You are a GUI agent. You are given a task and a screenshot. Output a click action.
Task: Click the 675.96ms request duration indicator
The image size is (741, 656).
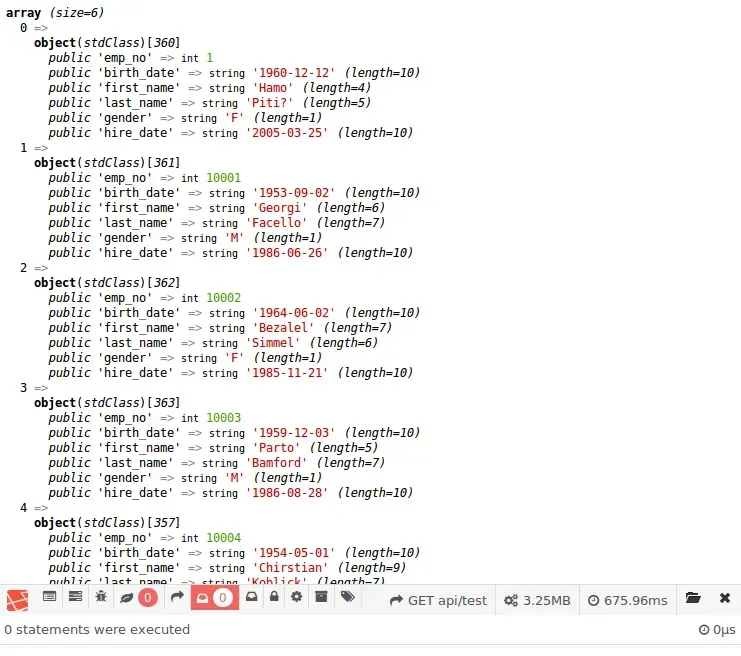pyautogui.click(x=628, y=600)
